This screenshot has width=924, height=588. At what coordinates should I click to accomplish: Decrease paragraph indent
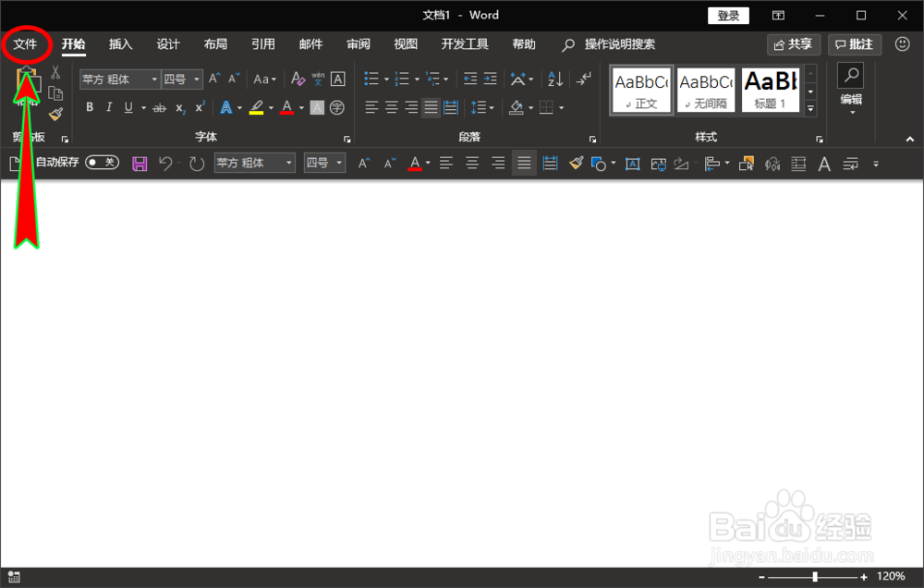(x=469, y=79)
